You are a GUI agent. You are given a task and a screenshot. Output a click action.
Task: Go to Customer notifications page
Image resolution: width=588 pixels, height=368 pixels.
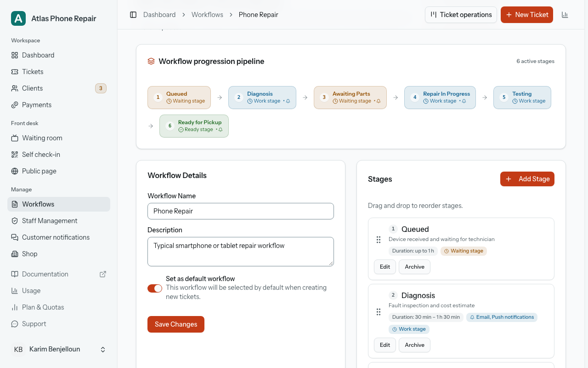59,237
